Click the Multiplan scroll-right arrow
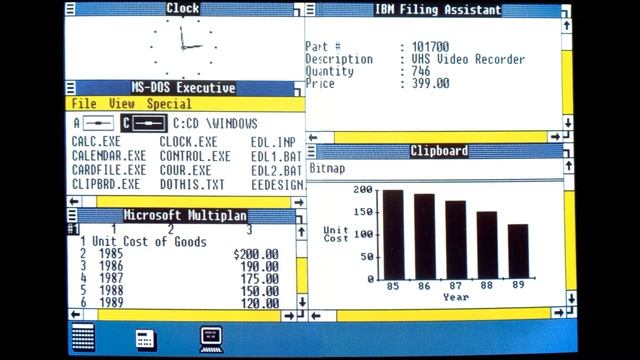Image resolution: width=640 pixels, height=360 pixels. click(289, 316)
